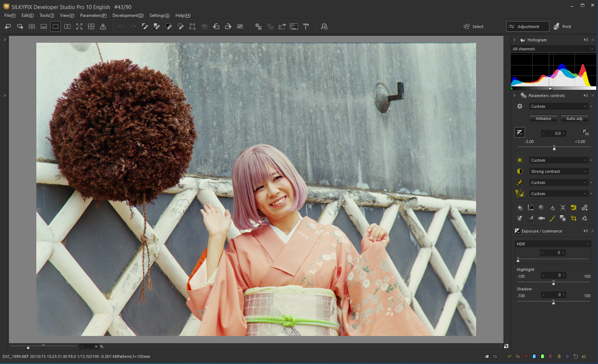Collapse the Parameters controls panel chevron
This screenshot has width=598, height=364.
pyautogui.click(x=515, y=96)
